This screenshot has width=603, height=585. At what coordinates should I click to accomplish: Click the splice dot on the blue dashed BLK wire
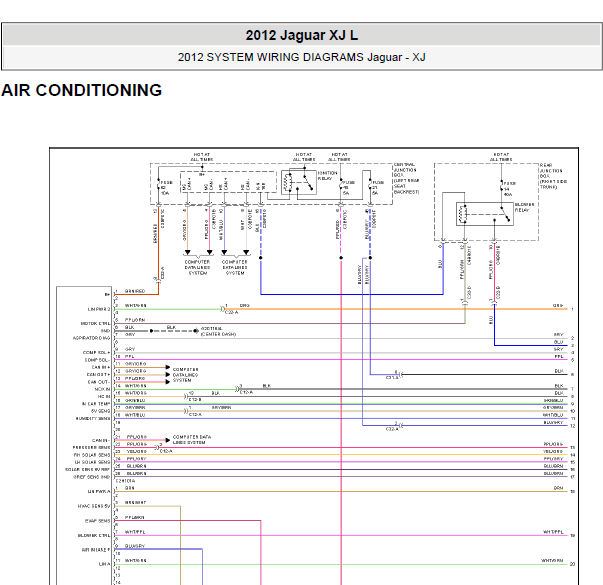pos(261,258)
